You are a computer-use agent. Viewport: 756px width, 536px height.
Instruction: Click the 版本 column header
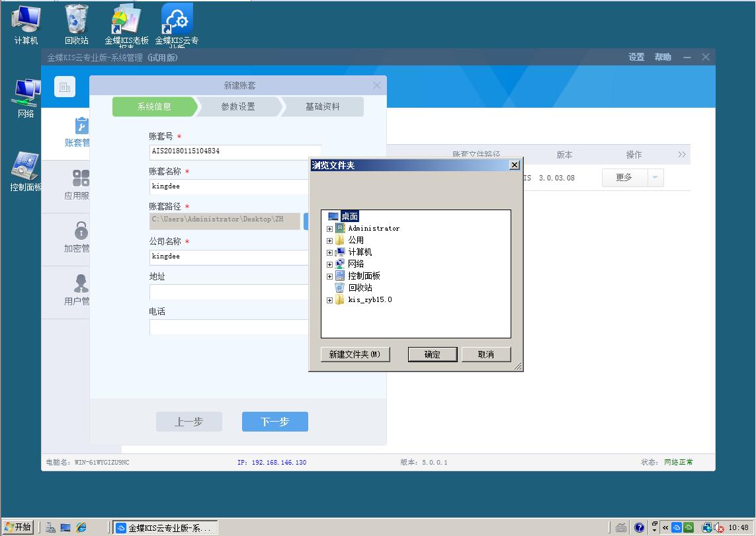564,155
